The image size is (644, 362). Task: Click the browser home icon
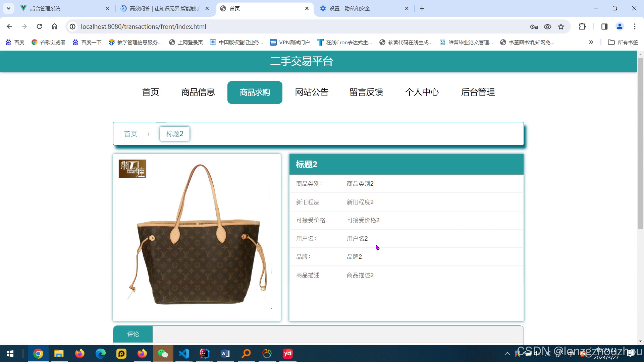54,26
